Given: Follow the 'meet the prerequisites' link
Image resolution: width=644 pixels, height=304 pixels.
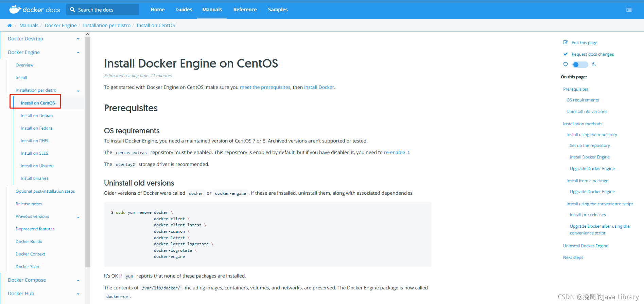Looking at the screenshot, I should (265, 87).
